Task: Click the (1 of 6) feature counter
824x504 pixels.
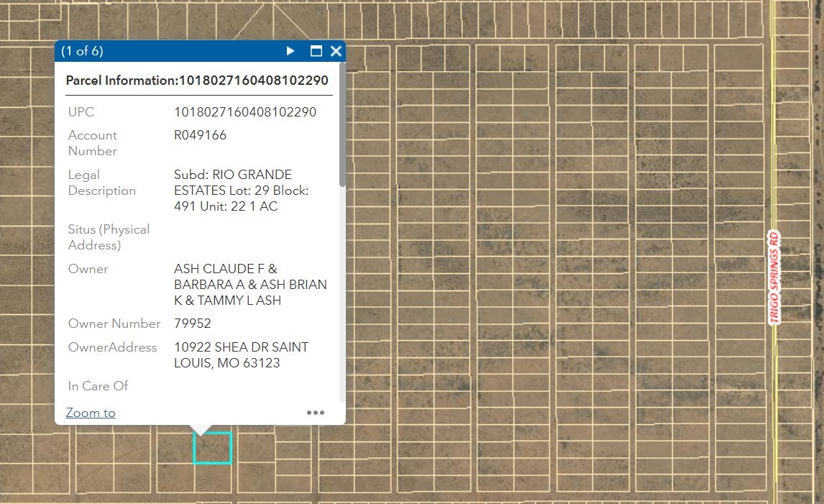Action: tap(82, 51)
